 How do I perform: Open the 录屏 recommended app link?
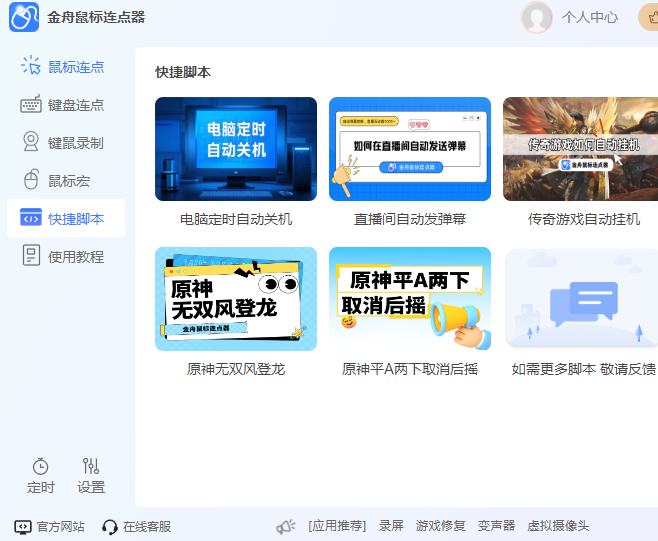[x=391, y=526]
